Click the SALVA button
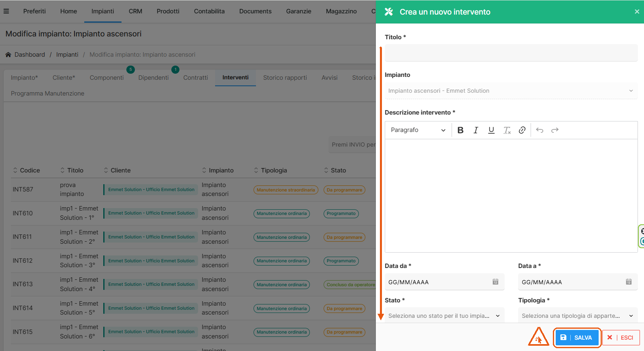This screenshot has height=351, width=644. pos(577,338)
